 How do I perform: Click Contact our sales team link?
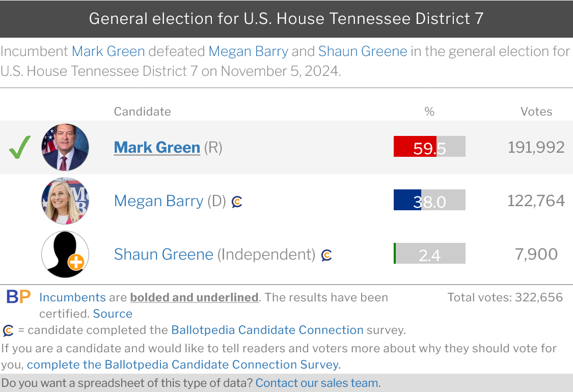[x=318, y=383]
